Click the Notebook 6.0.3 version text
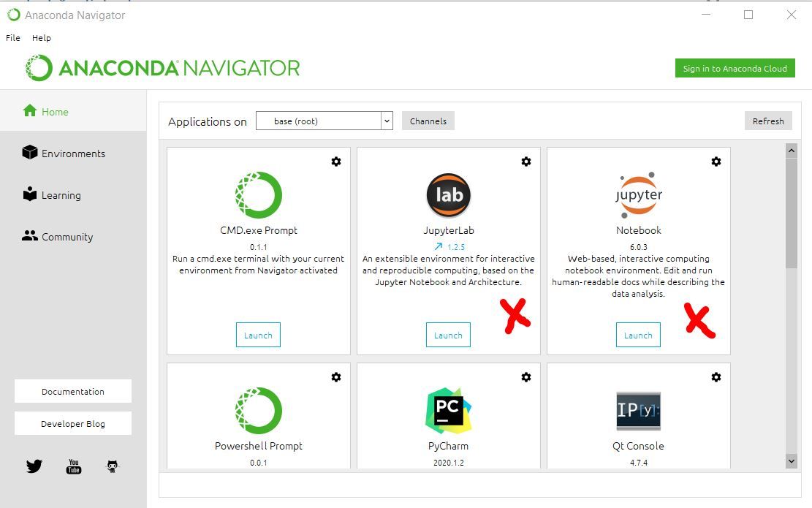 [x=639, y=247]
